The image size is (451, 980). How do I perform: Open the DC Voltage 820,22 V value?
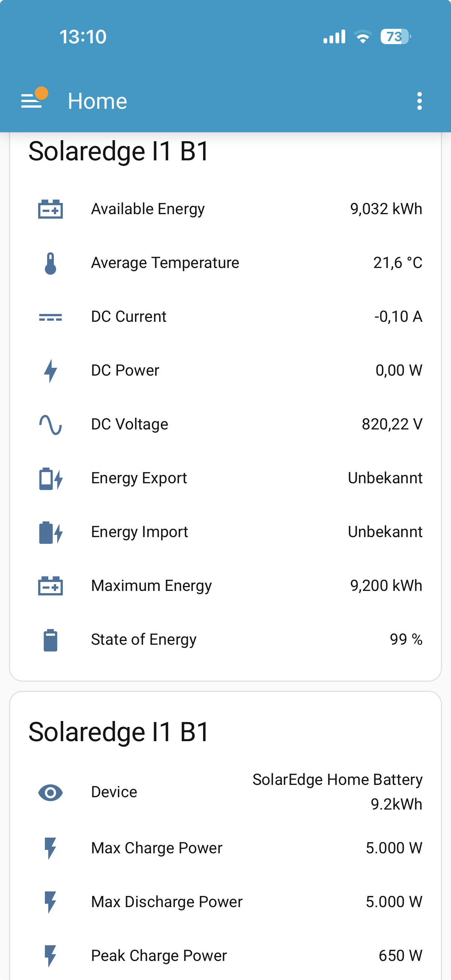392,424
